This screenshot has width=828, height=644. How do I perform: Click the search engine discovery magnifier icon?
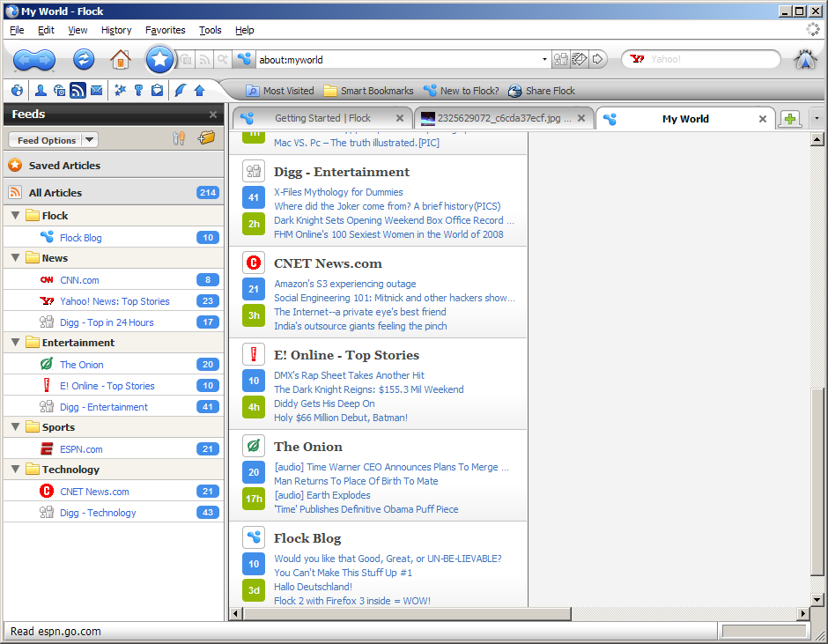point(222,60)
